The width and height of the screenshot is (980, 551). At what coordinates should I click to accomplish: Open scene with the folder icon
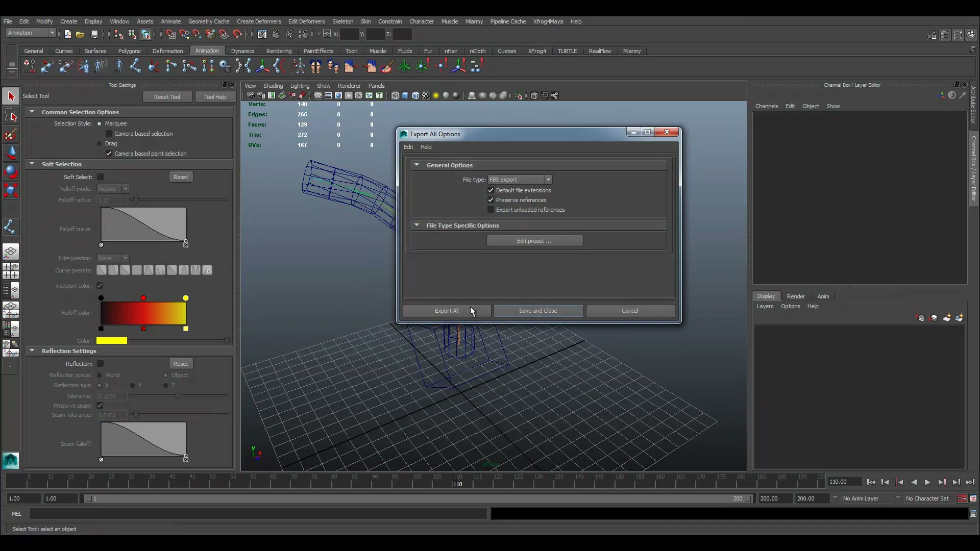coord(80,34)
